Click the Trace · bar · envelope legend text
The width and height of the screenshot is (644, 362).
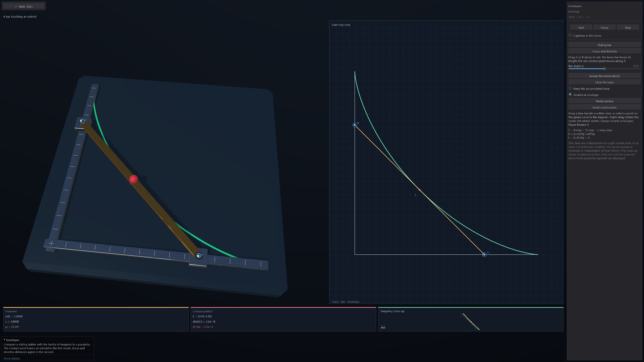pos(345,302)
